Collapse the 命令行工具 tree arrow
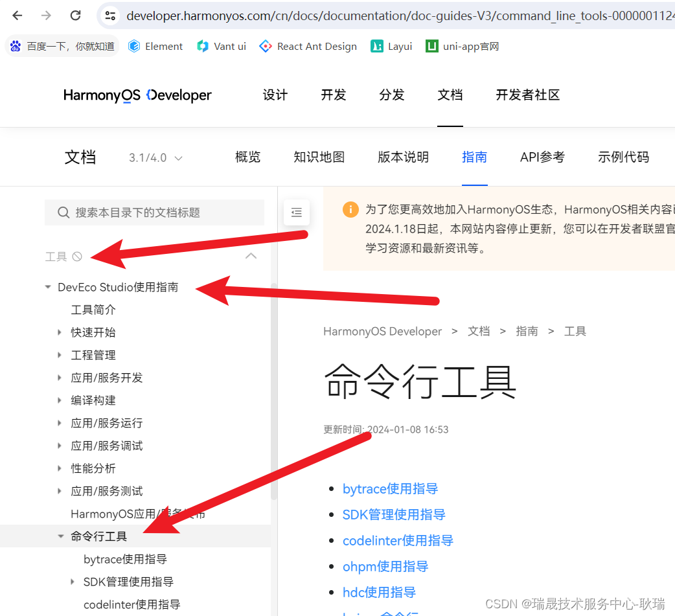 click(x=61, y=536)
